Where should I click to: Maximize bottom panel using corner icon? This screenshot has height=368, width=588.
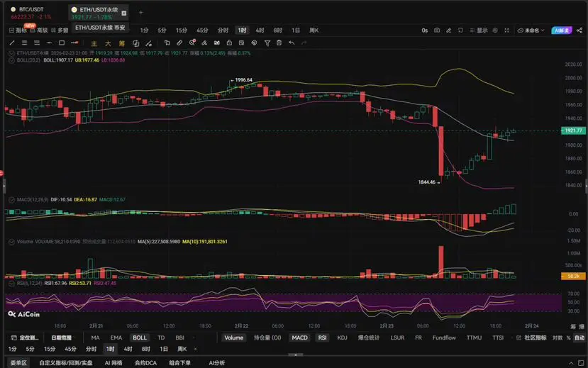pyautogui.click(x=581, y=363)
